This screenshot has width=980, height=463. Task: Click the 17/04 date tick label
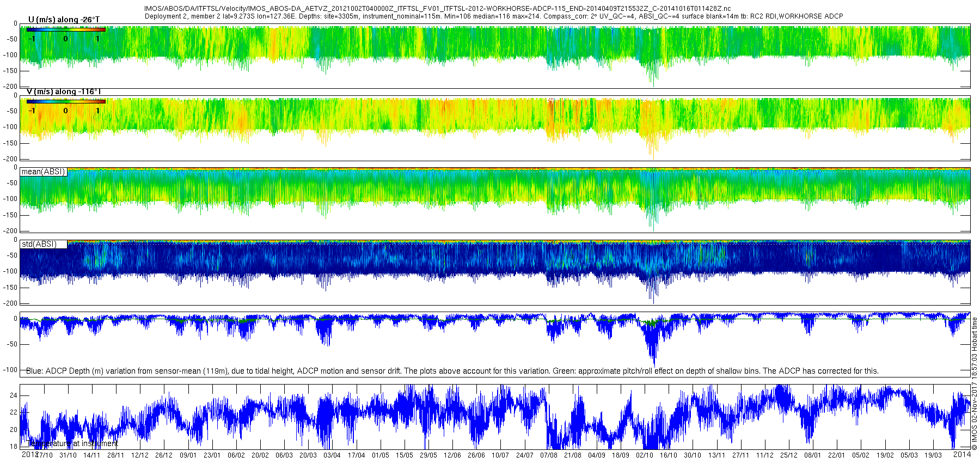pyautogui.click(x=356, y=455)
